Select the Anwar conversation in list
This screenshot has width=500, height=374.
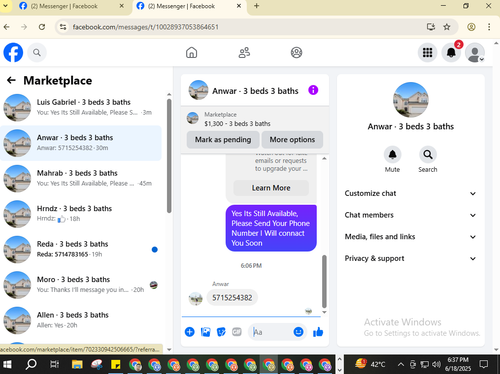coord(81,143)
